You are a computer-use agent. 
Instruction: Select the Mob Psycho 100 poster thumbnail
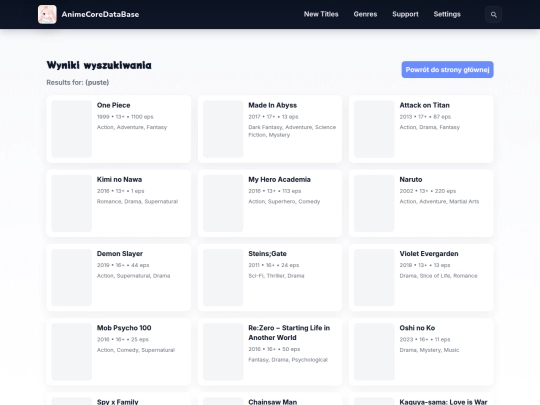(72, 352)
